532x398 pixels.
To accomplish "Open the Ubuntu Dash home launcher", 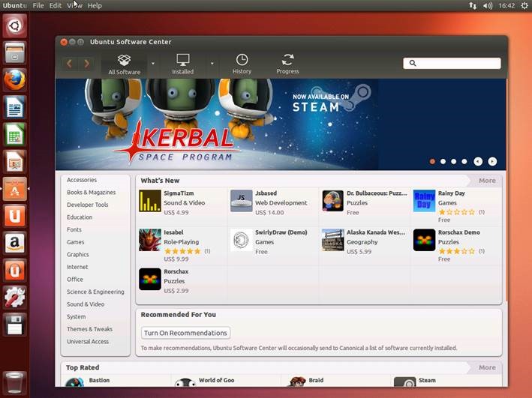I will click(x=14, y=25).
